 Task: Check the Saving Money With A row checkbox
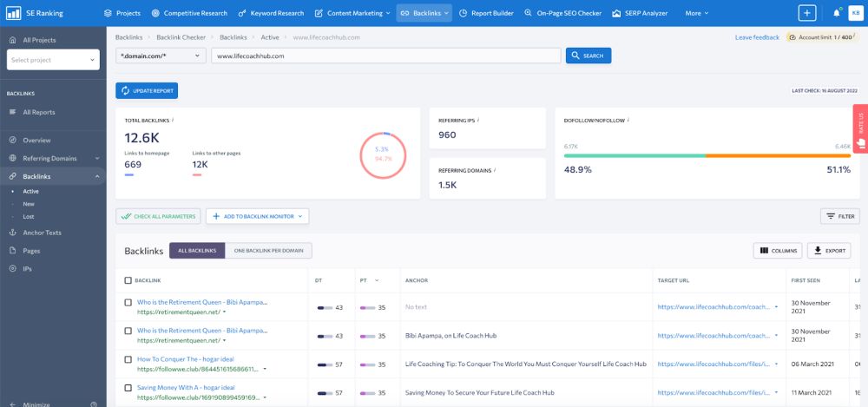click(128, 388)
